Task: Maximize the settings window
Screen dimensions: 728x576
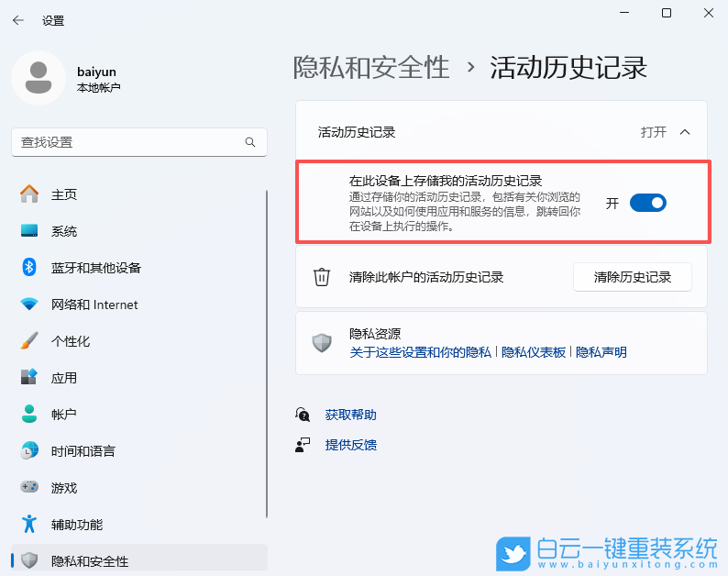Action: pyautogui.click(x=667, y=13)
